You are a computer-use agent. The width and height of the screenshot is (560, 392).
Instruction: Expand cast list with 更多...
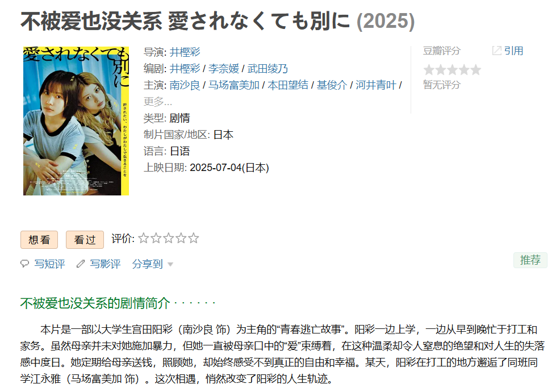(x=157, y=102)
